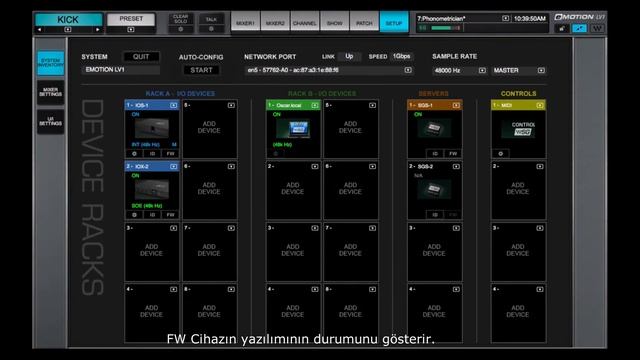Click the IOS-1 device thumbnail
Screen dimensions: 640x360
click(151, 129)
